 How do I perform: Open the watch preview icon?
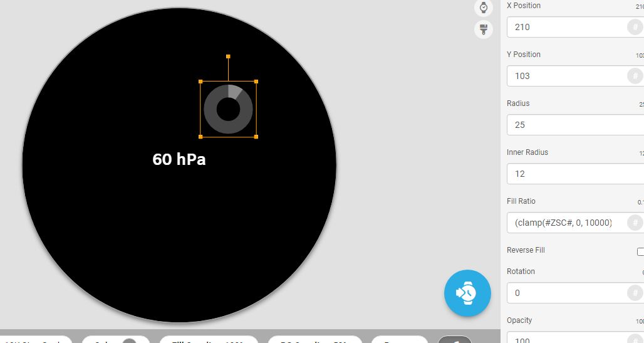484,8
